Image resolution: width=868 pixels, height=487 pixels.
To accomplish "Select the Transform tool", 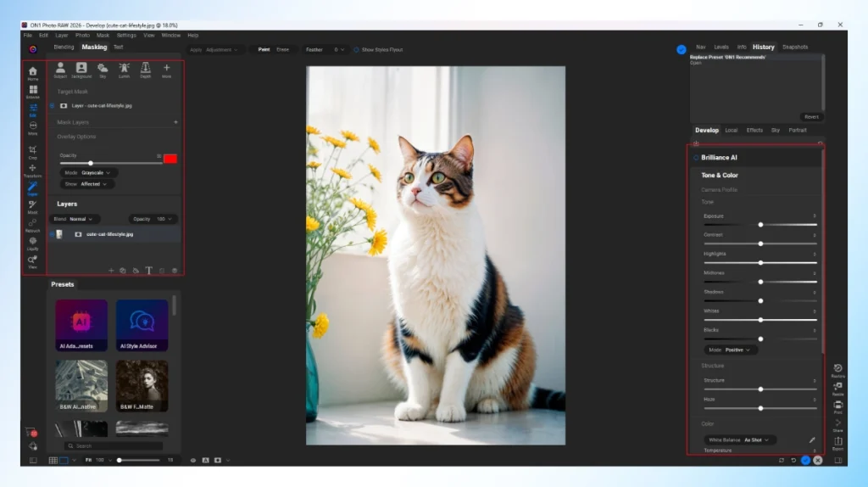I will click(33, 170).
